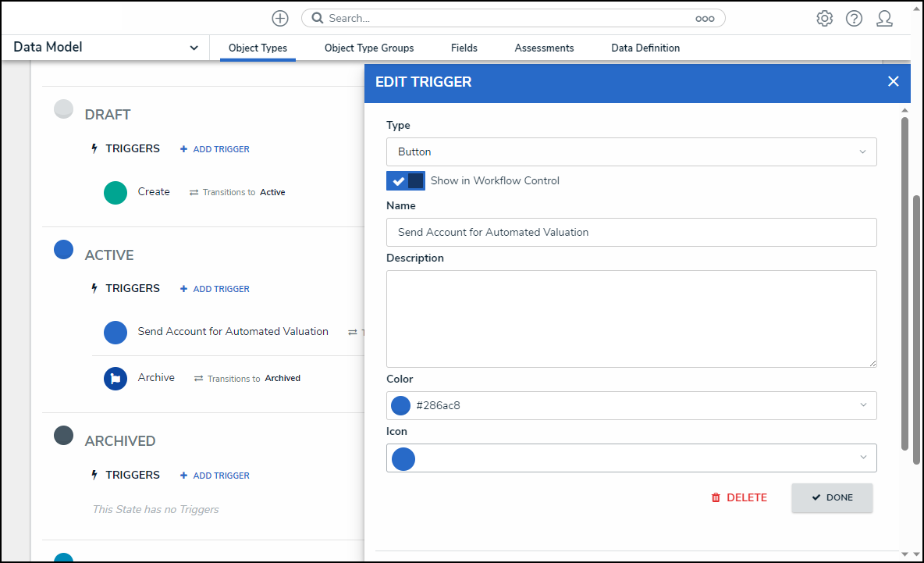Screen dimensions: 924x563
Task: Click the #286ac8 color swatch
Action: tap(400, 405)
